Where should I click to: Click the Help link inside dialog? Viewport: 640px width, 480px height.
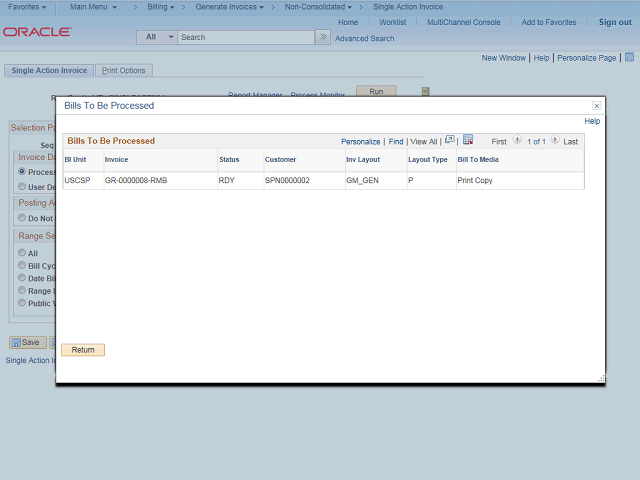(x=592, y=121)
